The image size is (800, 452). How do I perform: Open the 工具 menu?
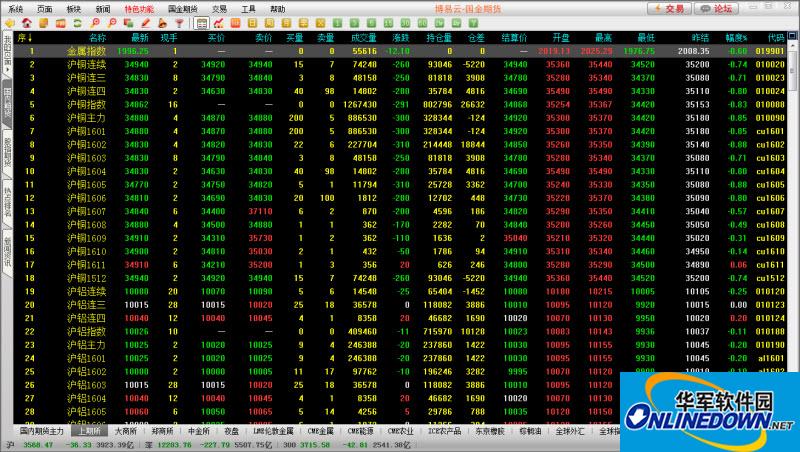(x=248, y=9)
